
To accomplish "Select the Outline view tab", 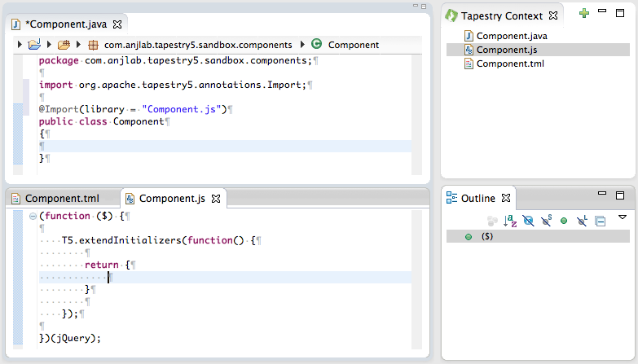I will [x=477, y=198].
